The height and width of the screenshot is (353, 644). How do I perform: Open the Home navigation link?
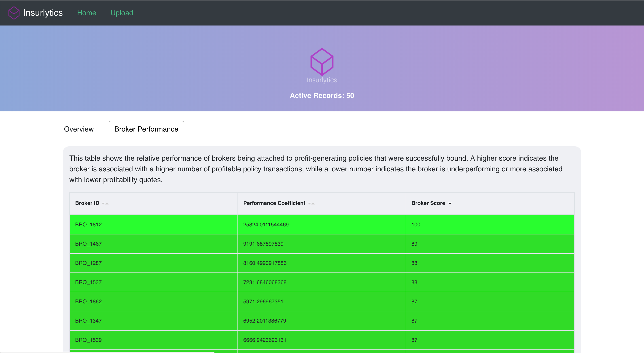point(87,13)
